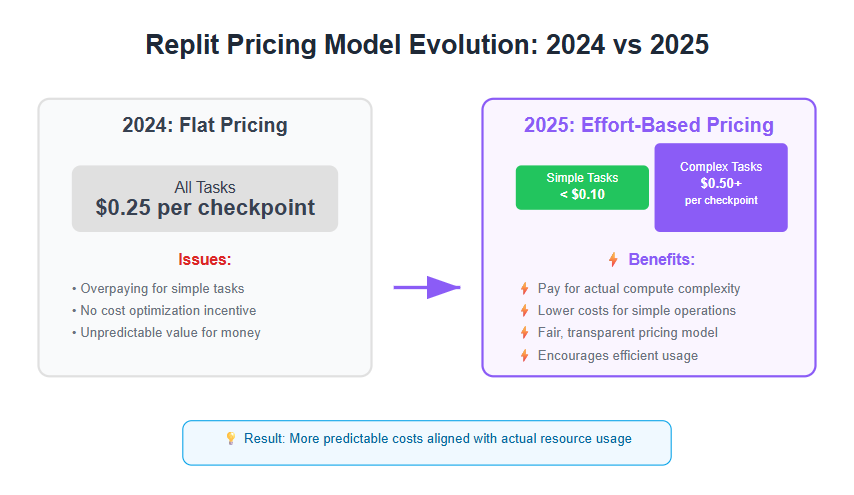Select the green Simple Tasks box
The image size is (854, 495).
tap(582, 187)
